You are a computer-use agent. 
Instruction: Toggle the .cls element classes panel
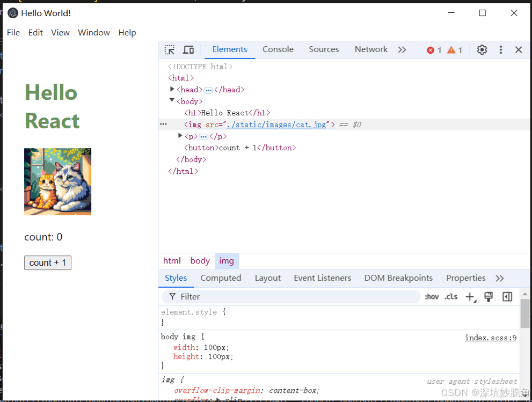coord(451,297)
